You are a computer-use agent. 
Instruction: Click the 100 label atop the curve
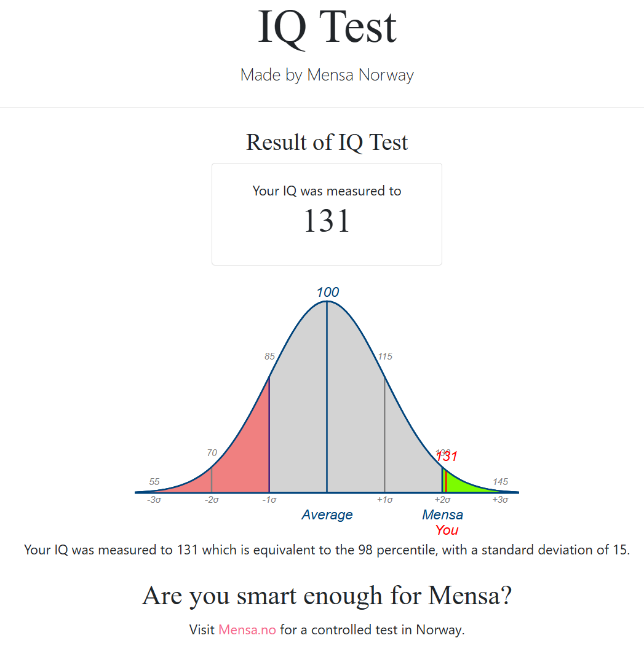[x=327, y=292]
